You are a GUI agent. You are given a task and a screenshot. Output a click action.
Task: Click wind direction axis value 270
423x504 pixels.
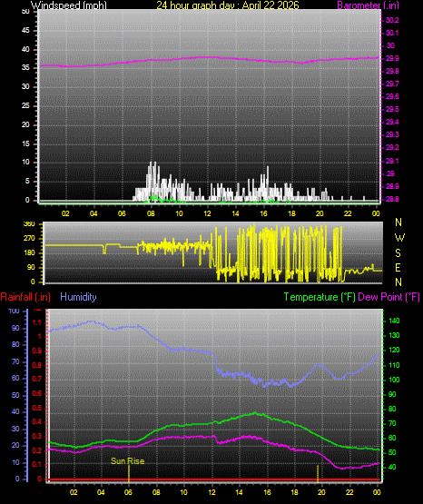[x=29, y=239]
